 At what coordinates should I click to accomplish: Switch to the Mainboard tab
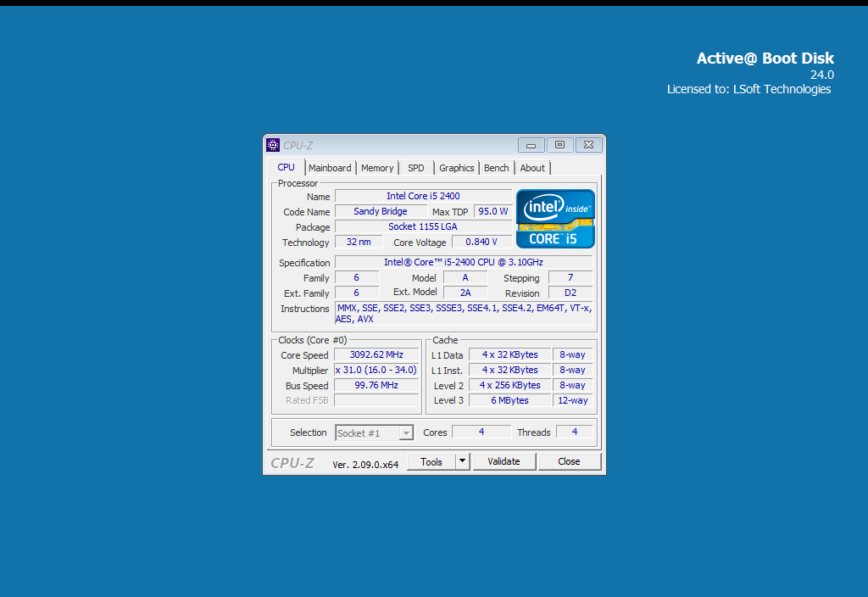(x=330, y=168)
